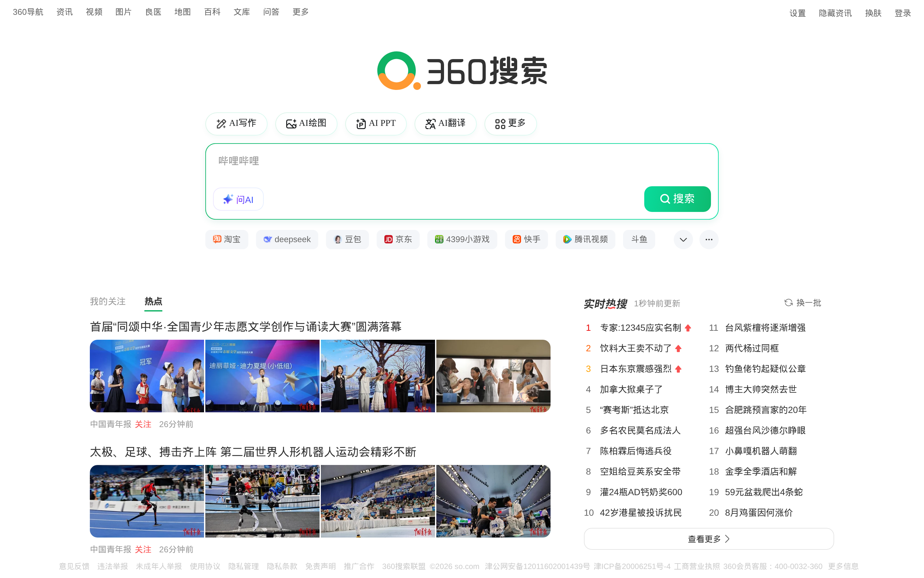The height and width of the screenshot is (578, 924).
Task: Open the 豆包 shortcut
Action: tap(347, 239)
